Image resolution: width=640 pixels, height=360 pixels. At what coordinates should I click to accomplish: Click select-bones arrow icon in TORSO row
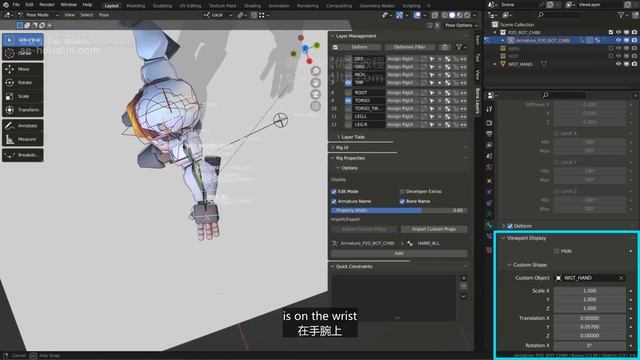[432, 100]
